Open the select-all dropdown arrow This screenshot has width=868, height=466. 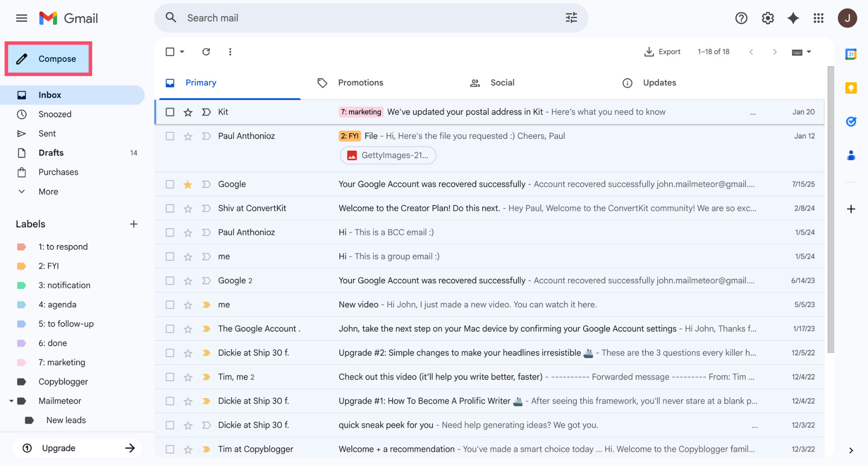182,52
